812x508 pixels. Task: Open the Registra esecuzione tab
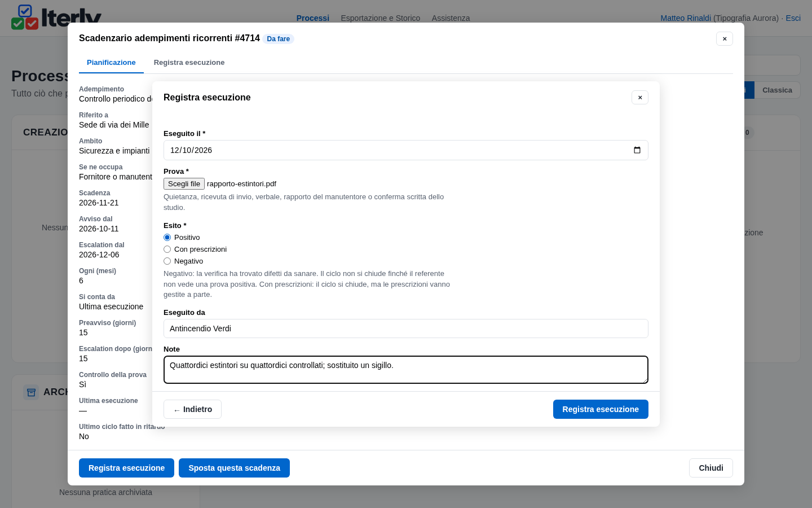[189, 63]
